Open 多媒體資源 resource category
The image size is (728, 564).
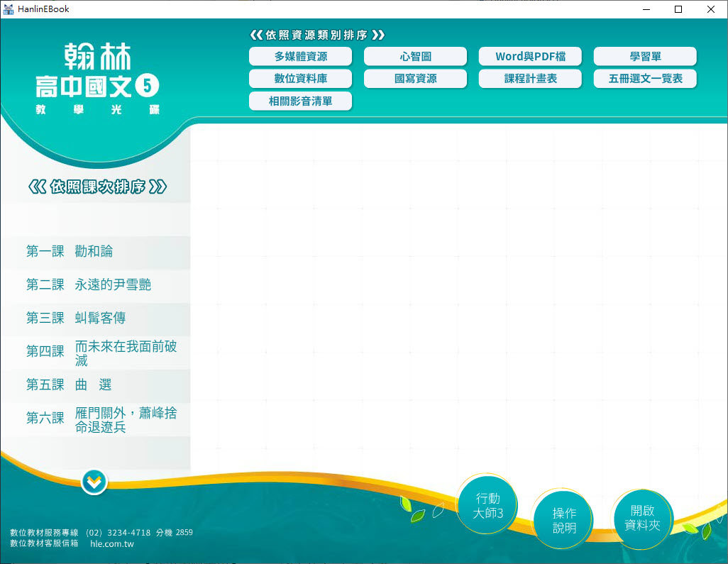click(x=301, y=57)
